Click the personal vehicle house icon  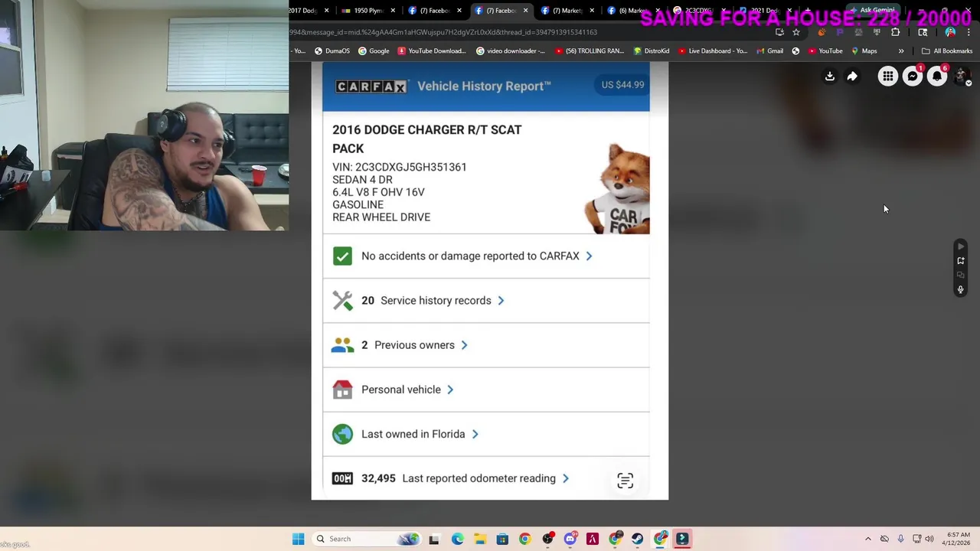pos(342,390)
